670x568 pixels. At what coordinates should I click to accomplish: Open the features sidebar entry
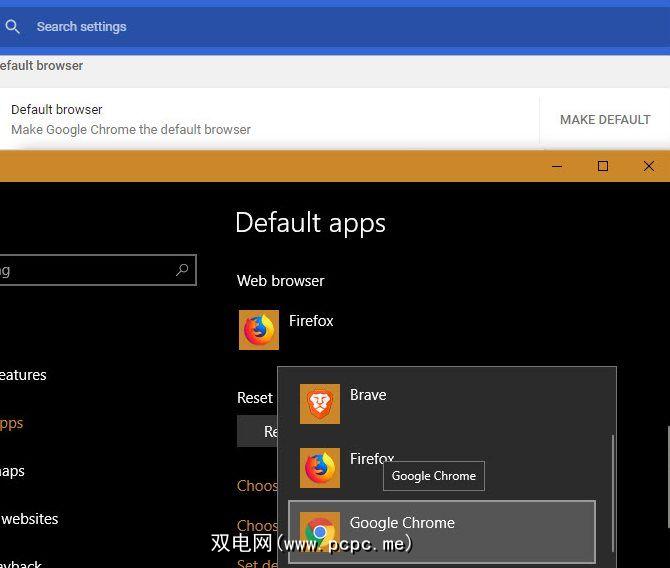[x=23, y=375]
